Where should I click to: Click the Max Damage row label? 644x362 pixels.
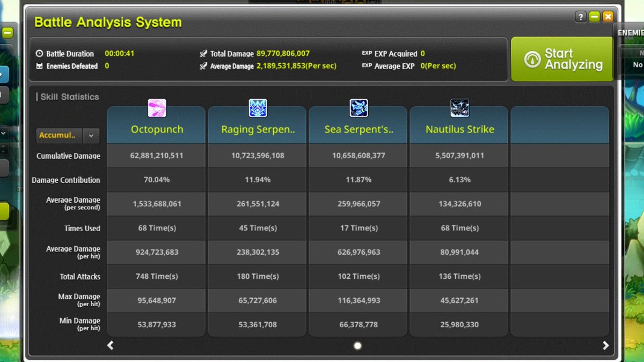pyautogui.click(x=79, y=299)
